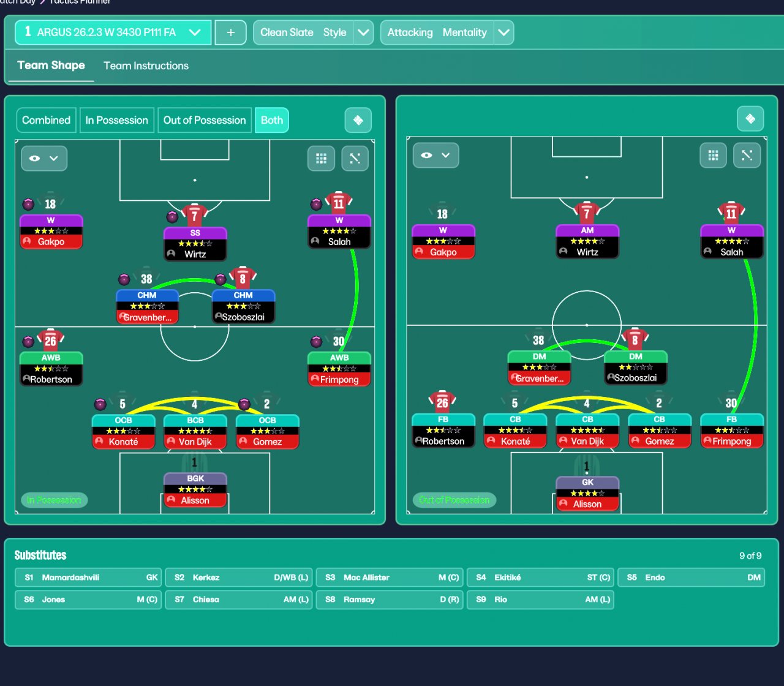
Task: Select Salah's number 11 shirt on the Out of Possession pitch
Action: [x=731, y=213]
